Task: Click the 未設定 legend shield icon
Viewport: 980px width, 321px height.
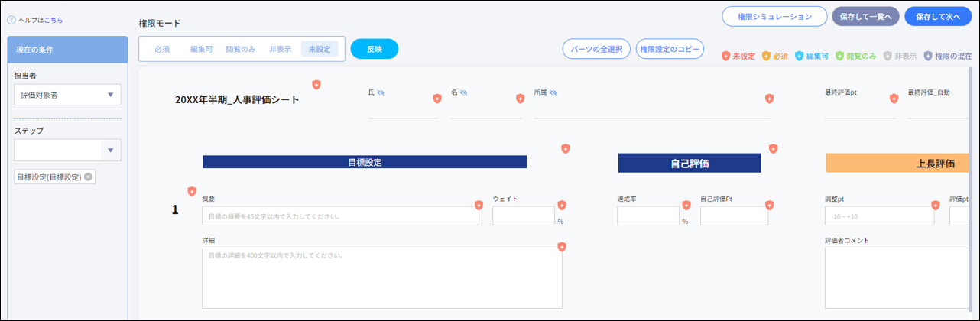Action: click(726, 56)
